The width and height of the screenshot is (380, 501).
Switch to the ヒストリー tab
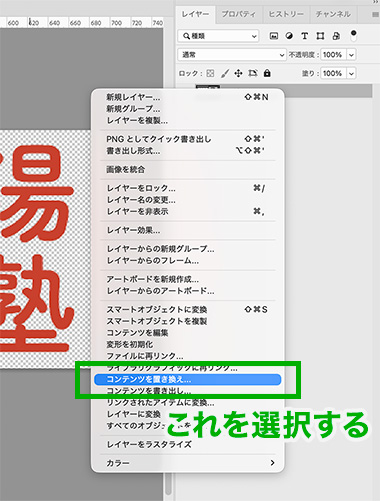pos(286,14)
